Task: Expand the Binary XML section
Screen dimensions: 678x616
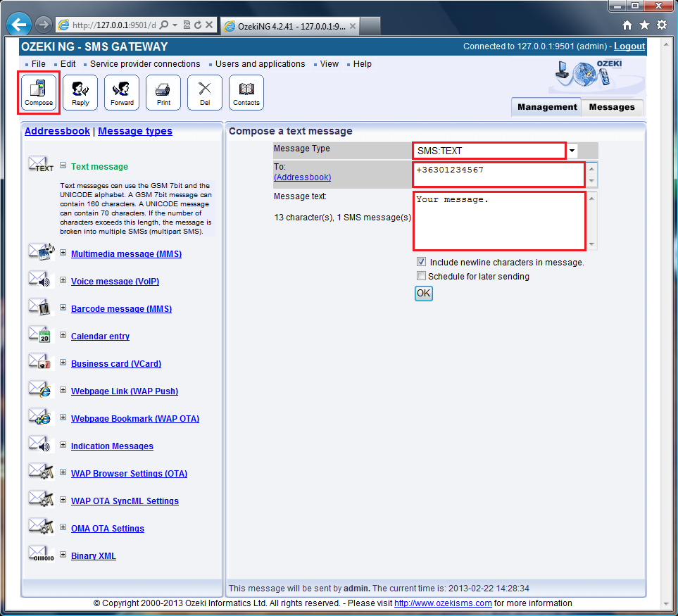Action: (63, 555)
